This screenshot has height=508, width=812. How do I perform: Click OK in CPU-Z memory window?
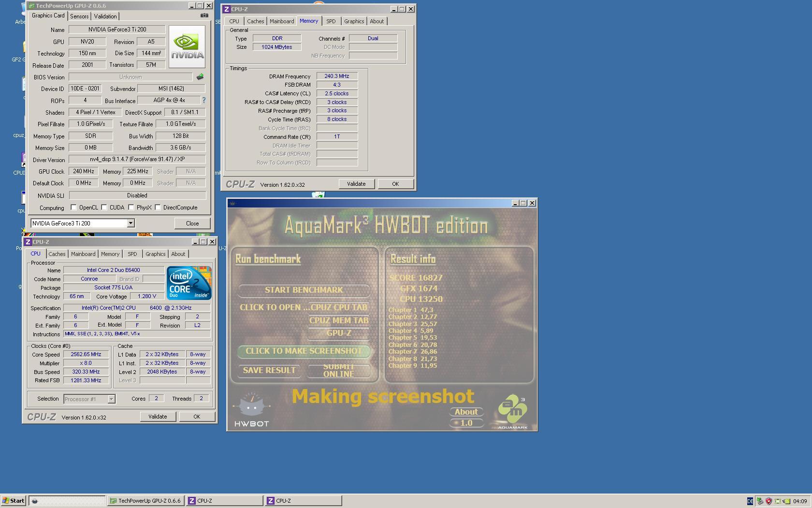coord(395,184)
